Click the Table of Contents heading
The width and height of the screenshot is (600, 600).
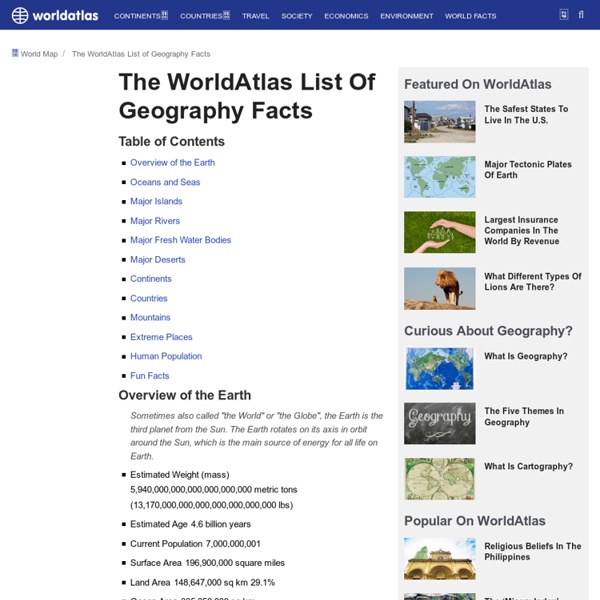pos(171,142)
